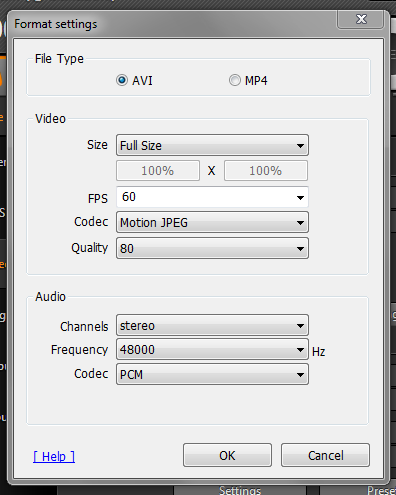Select the MP4 file type radio button
This screenshot has height=495, width=396.
235,80
